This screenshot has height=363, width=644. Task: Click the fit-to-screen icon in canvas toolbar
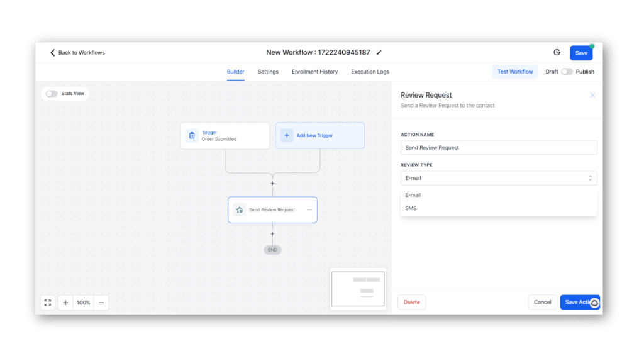click(48, 302)
